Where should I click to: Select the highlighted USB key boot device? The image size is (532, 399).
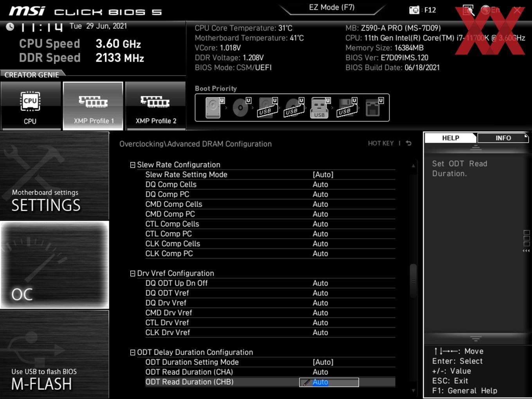320,107
